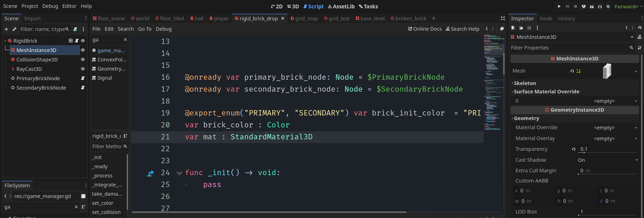Open the RigidBrick group selection icon
The width and height of the screenshot is (644, 218).
click(71, 41)
